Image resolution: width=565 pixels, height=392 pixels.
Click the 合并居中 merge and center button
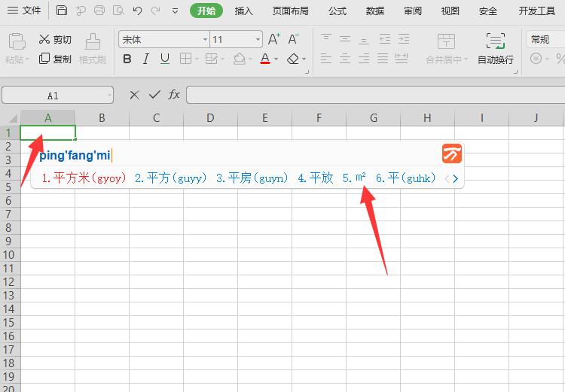point(446,49)
